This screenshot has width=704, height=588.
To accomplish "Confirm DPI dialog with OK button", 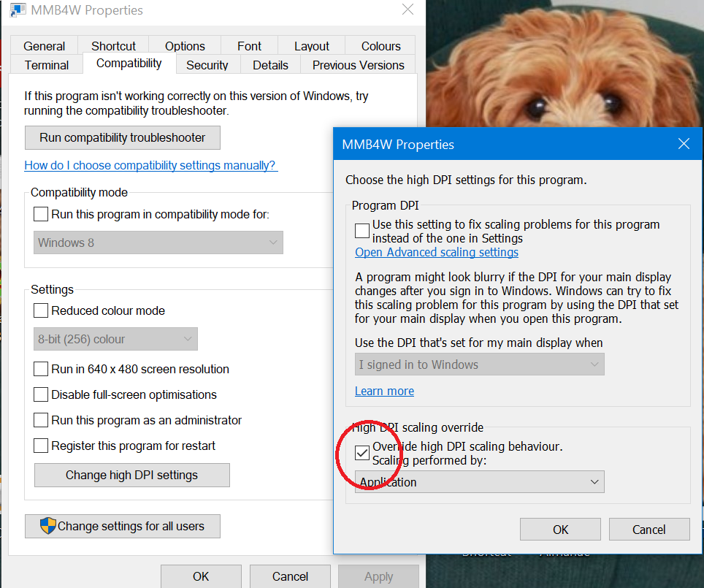I will [x=560, y=530].
